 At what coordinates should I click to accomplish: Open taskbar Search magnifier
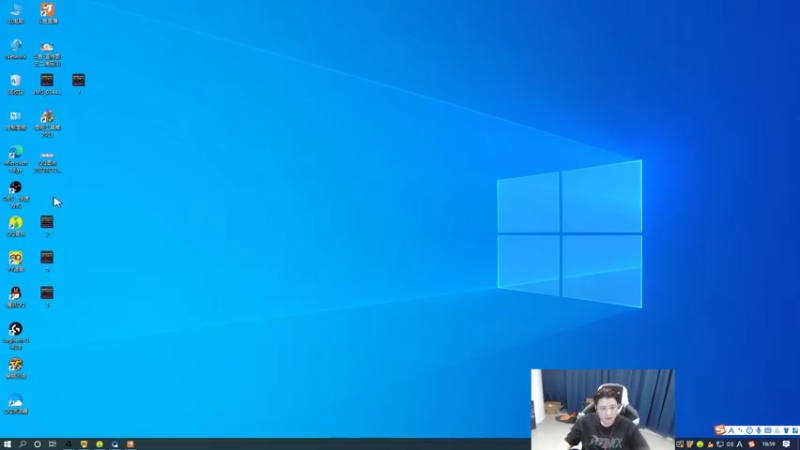22,444
